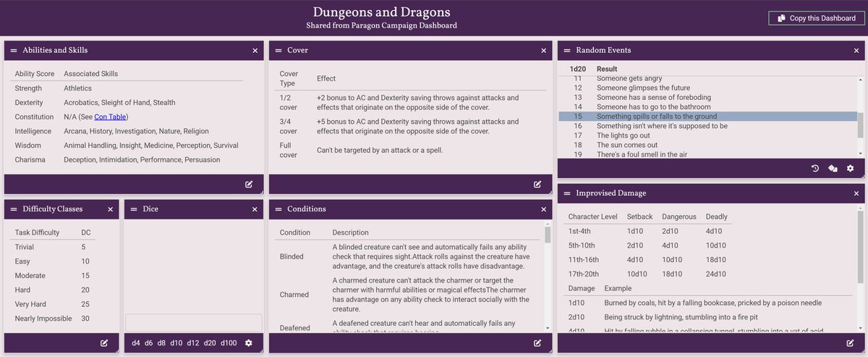
Task: Click the Conditions panel drag handle icon
Action: (278, 209)
